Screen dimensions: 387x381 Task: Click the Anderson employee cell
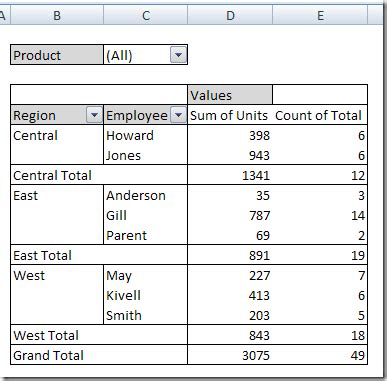(x=146, y=195)
